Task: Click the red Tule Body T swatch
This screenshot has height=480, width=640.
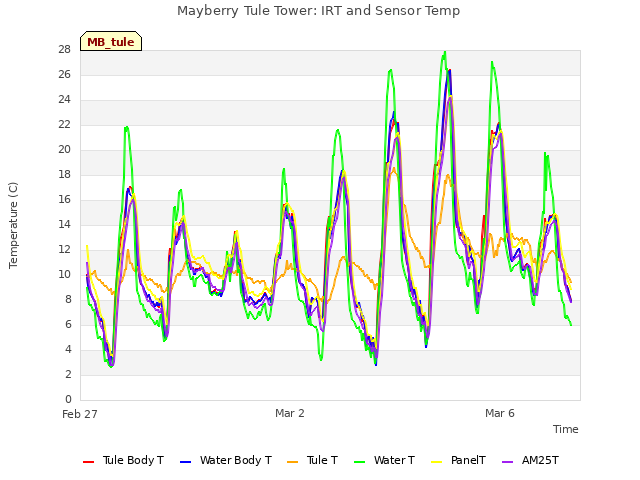Action: click(89, 462)
